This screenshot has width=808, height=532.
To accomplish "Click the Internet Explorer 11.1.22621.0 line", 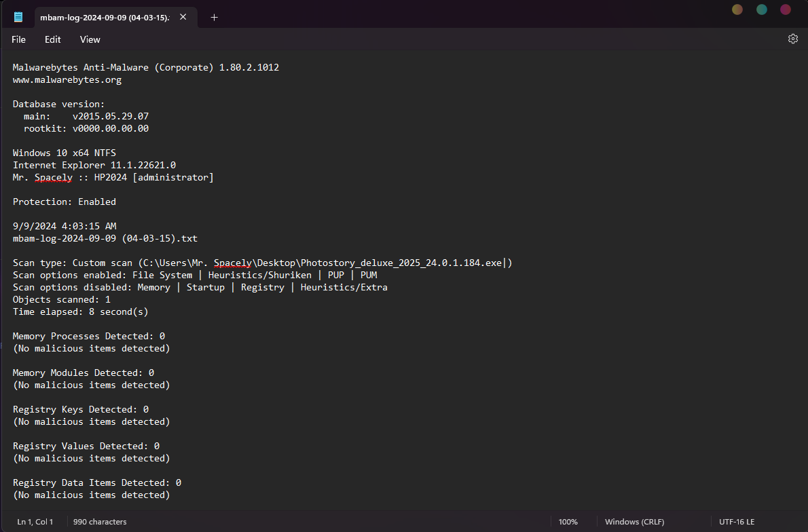I will [x=94, y=166].
